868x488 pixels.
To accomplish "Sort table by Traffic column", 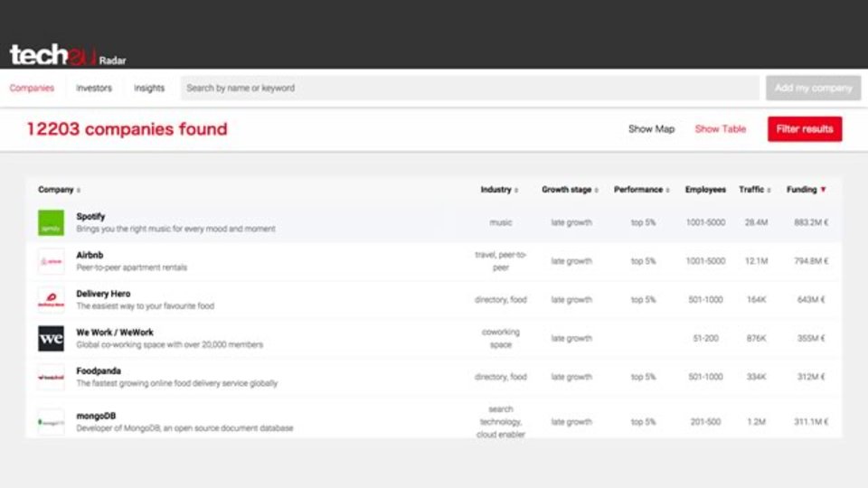I will [755, 190].
